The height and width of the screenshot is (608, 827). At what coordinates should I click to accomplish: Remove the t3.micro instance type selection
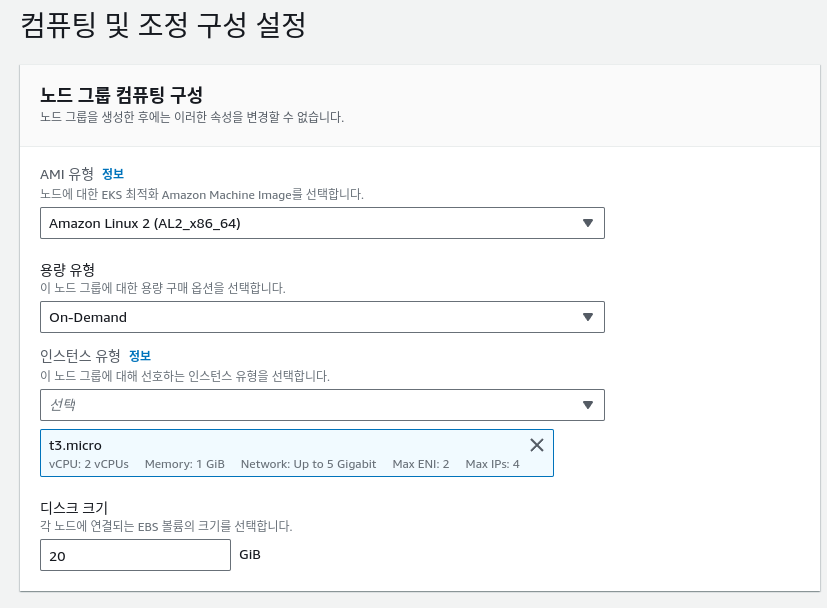click(x=536, y=445)
